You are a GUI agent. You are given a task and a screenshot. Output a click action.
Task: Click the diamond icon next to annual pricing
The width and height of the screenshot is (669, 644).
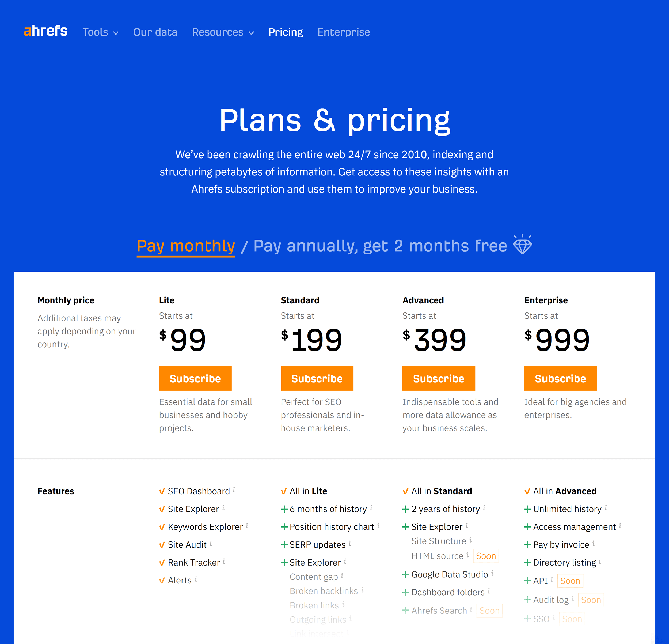click(x=524, y=244)
